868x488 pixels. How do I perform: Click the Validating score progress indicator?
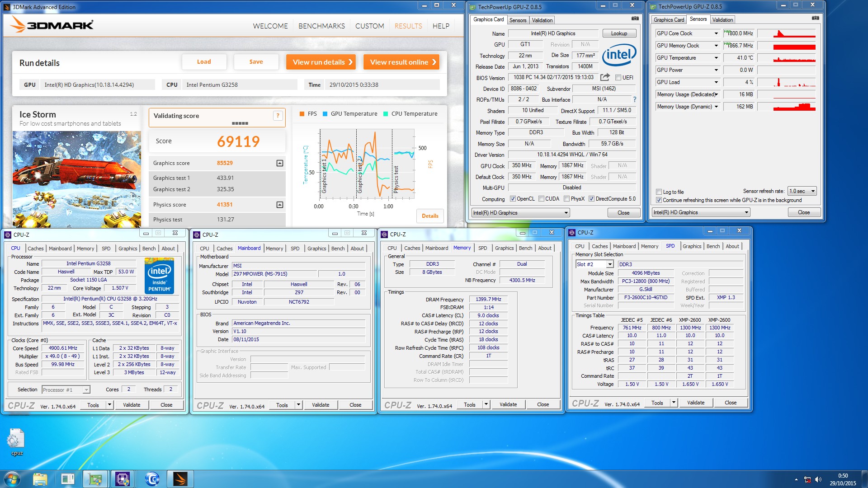240,123
